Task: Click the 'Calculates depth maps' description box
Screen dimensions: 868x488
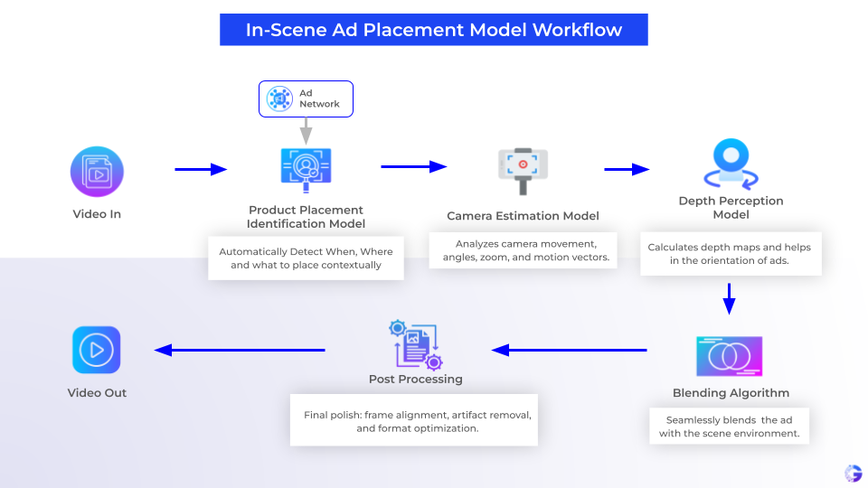Action: coord(729,254)
